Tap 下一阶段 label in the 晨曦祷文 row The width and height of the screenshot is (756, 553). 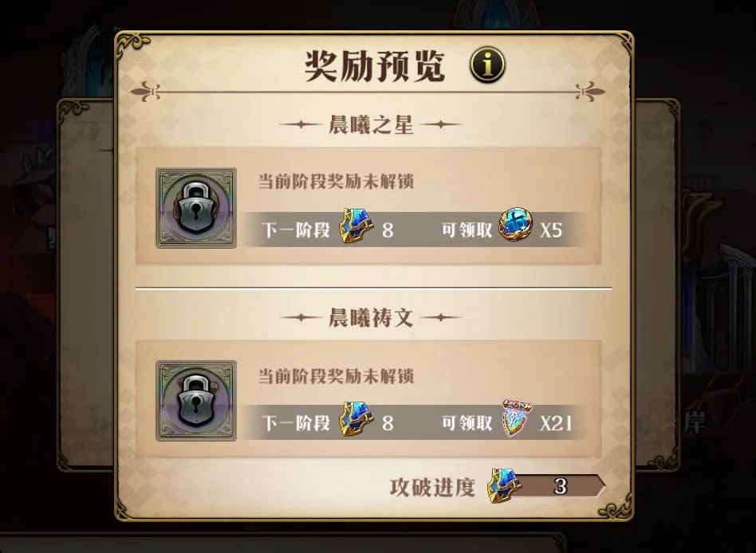click(x=296, y=423)
